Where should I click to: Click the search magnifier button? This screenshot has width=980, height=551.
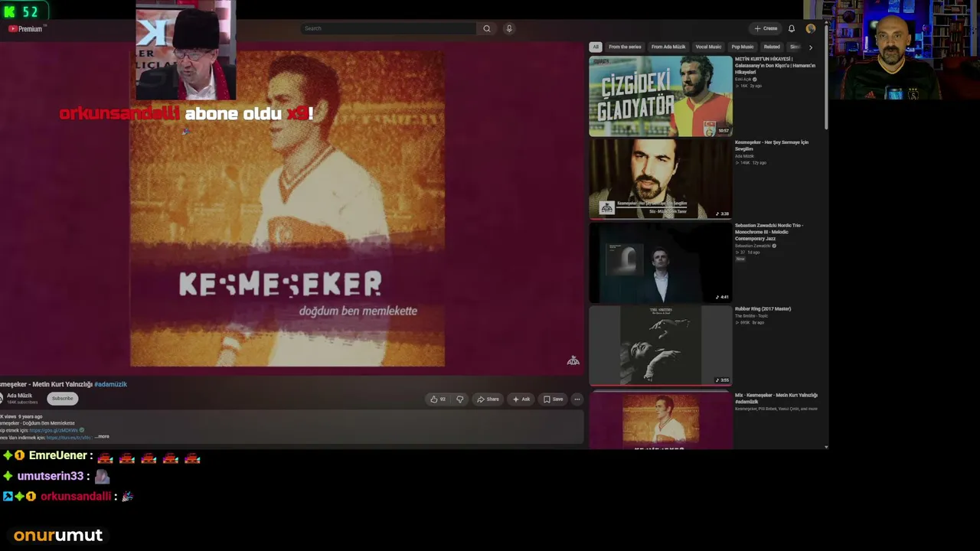[486, 28]
